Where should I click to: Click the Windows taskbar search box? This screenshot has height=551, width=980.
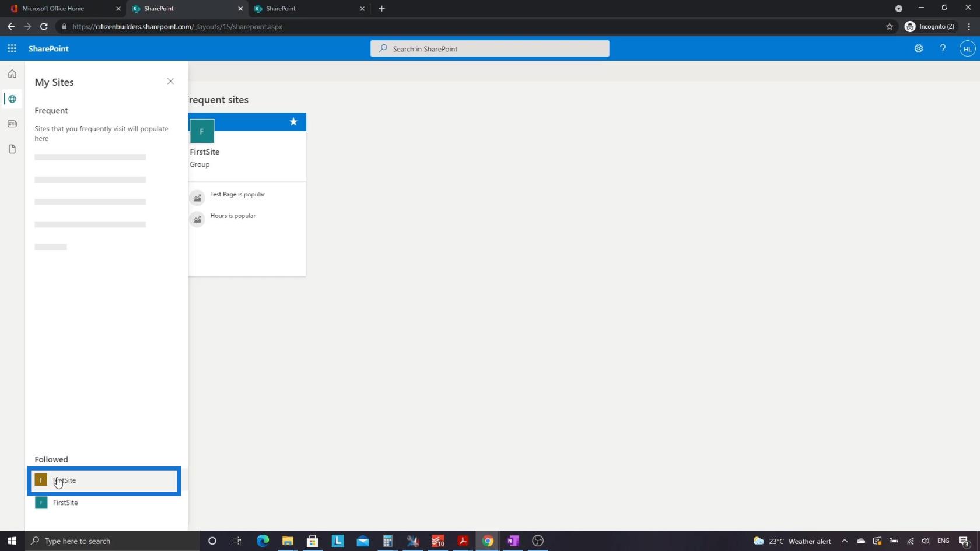coord(112,541)
